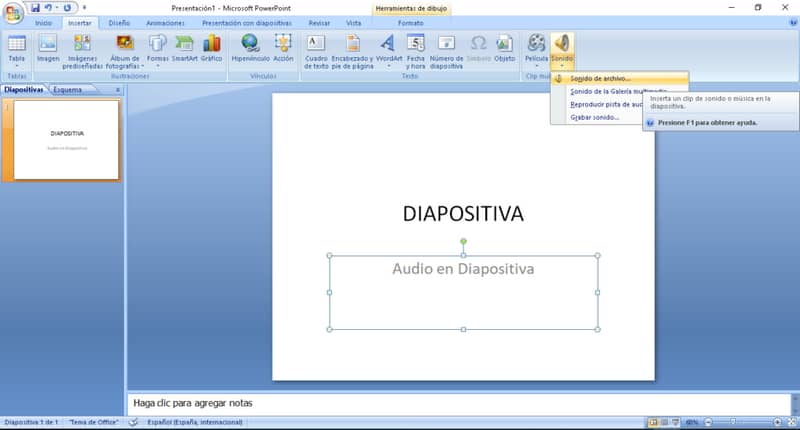Open PowerPoint help with the question mark icon
The height and width of the screenshot is (430, 800).
pyautogui.click(x=793, y=23)
